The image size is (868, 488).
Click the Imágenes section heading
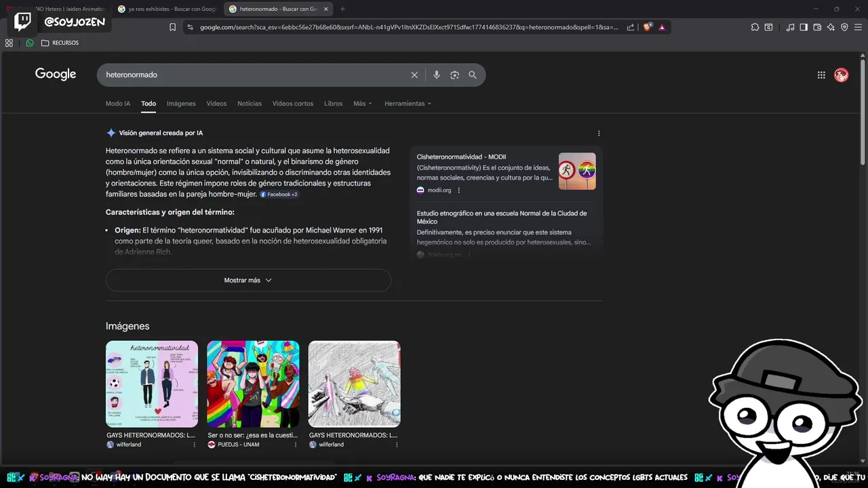pyautogui.click(x=127, y=326)
